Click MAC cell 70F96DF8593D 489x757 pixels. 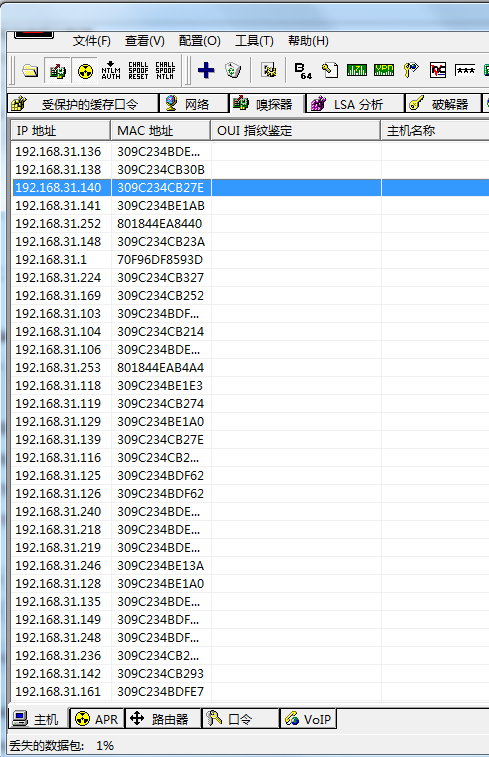160,260
